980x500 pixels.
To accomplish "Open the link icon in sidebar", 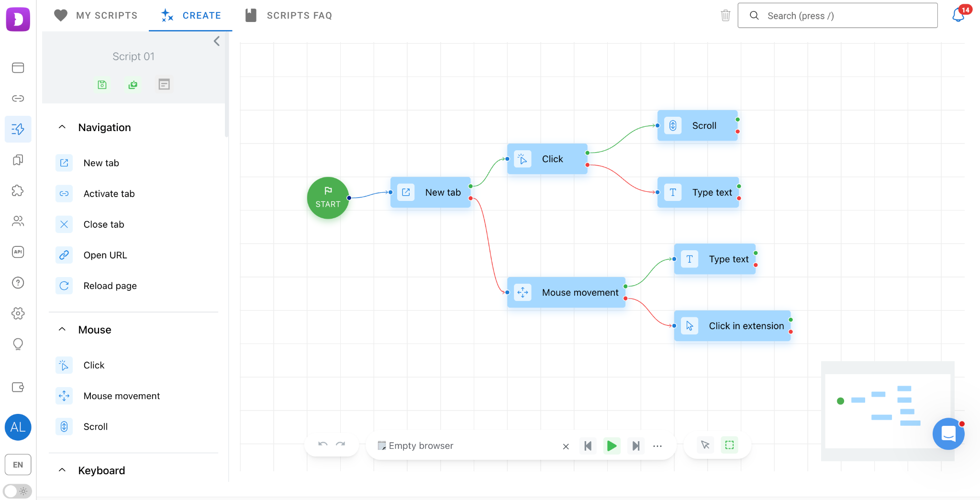I will tap(18, 99).
